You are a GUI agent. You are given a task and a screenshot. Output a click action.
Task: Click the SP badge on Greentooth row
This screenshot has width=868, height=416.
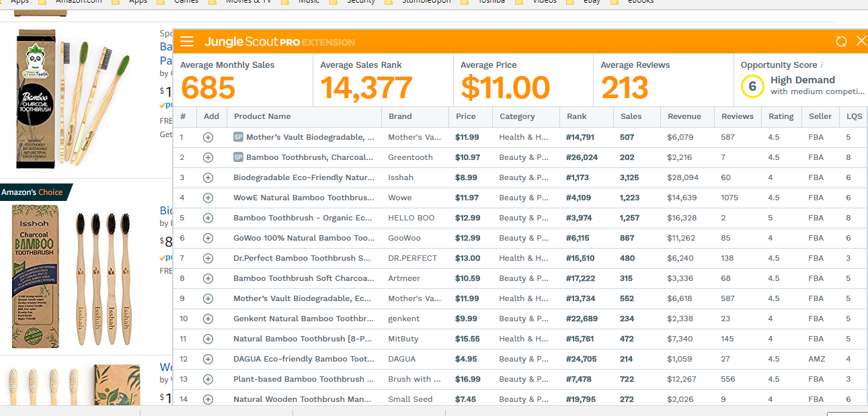238,157
